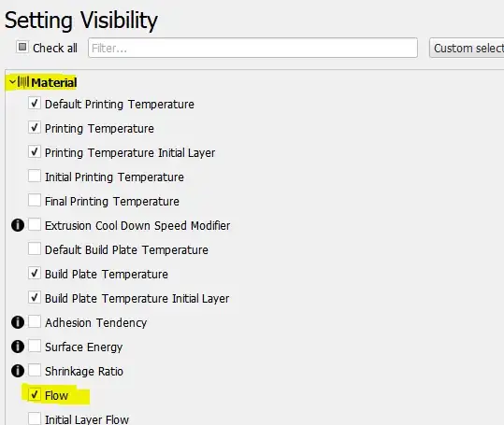Open the Custom selection dropdown
The image size is (504, 425).
click(x=467, y=49)
